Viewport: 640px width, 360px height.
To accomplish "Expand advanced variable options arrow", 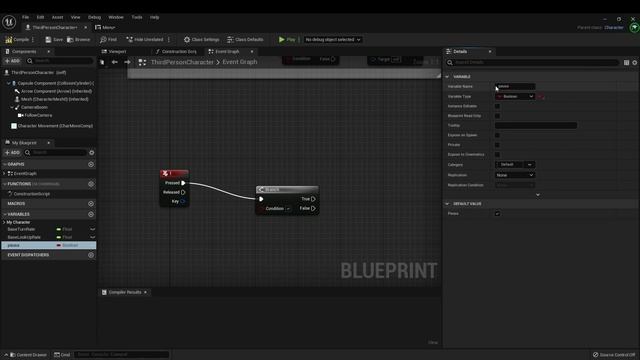I will 538,195.
